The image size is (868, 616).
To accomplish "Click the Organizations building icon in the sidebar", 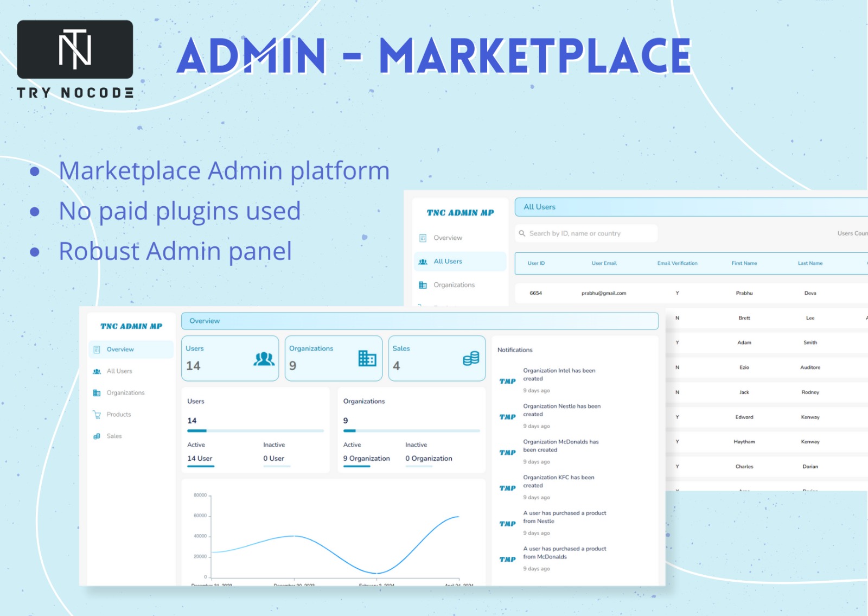I will click(x=97, y=392).
